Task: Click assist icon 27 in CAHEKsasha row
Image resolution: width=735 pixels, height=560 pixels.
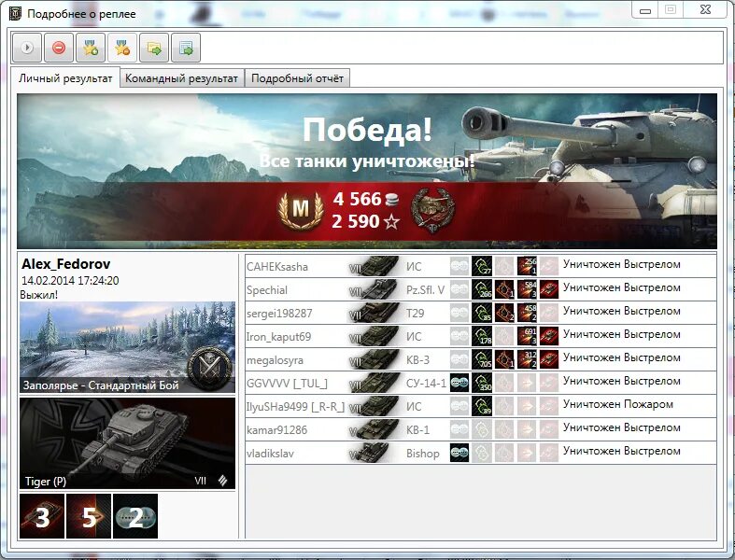Action: (482, 266)
